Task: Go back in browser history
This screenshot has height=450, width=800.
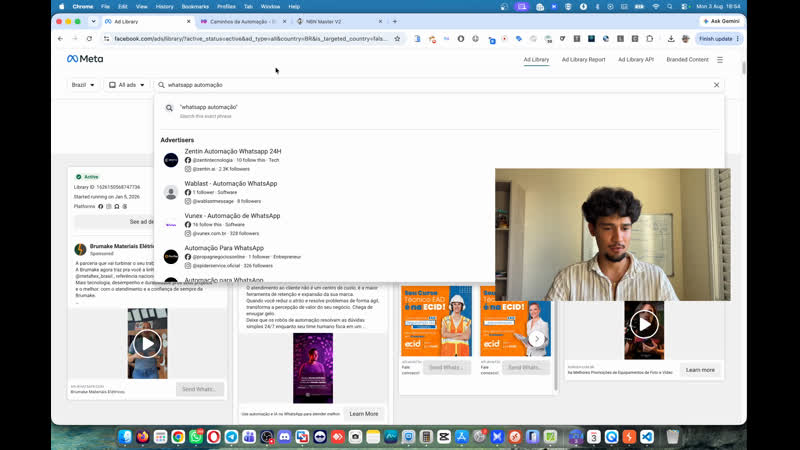Action: click(x=60, y=39)
